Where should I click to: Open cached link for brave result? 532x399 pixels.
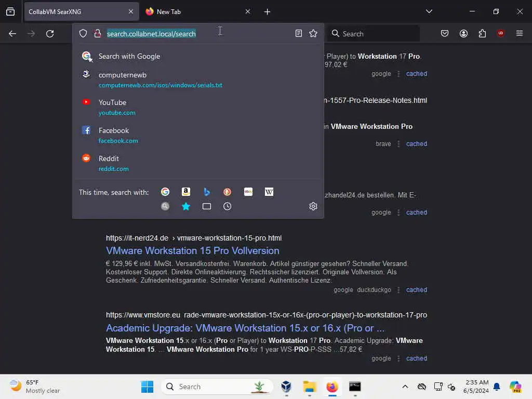[x=417, y=144]
